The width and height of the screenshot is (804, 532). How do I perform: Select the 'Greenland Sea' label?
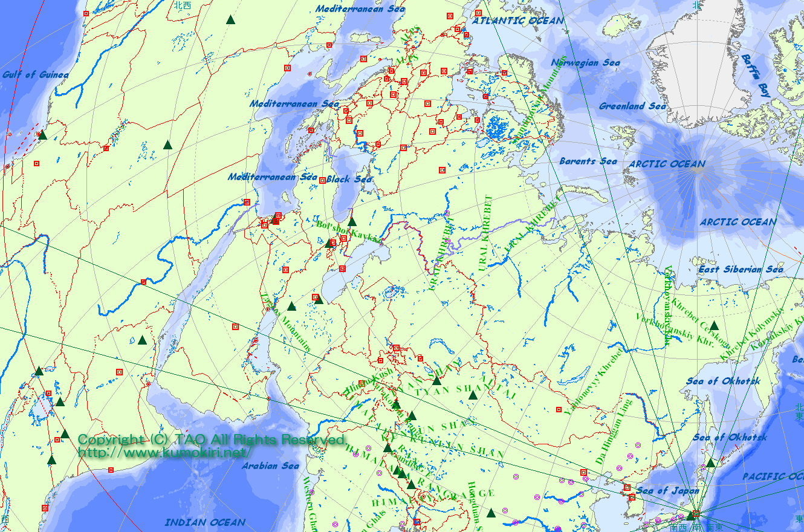click(x=632, y=106)
